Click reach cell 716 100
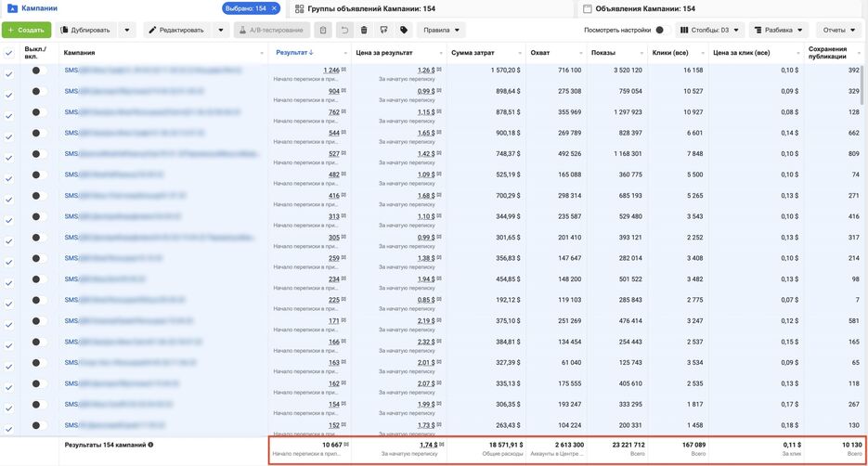This screenshot has width=868, height=466. pyautogui.click(x=570, y=71)
